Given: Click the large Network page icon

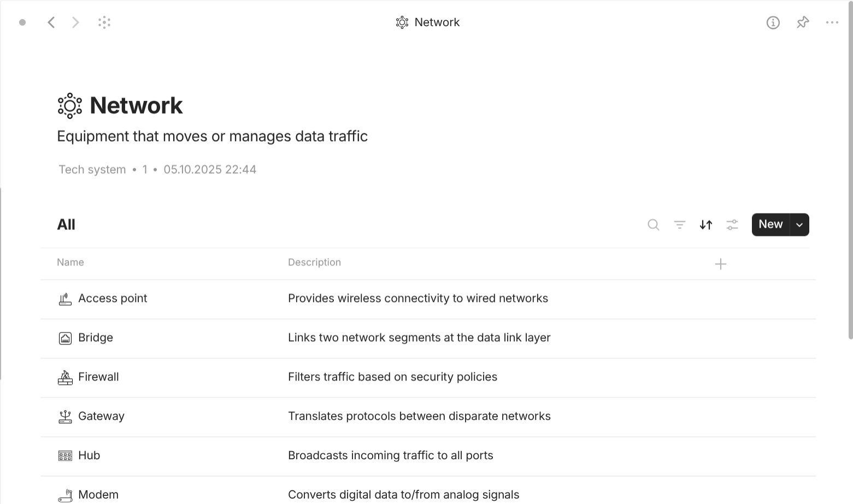Looking at the screenshot, I should [70, 106].
